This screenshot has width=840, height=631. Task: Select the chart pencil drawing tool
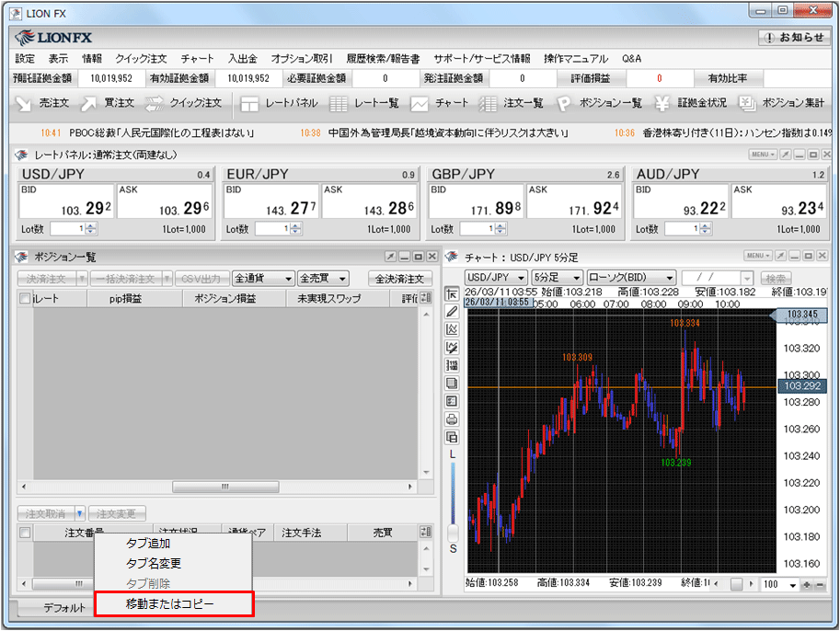click(x=452, y=312)
